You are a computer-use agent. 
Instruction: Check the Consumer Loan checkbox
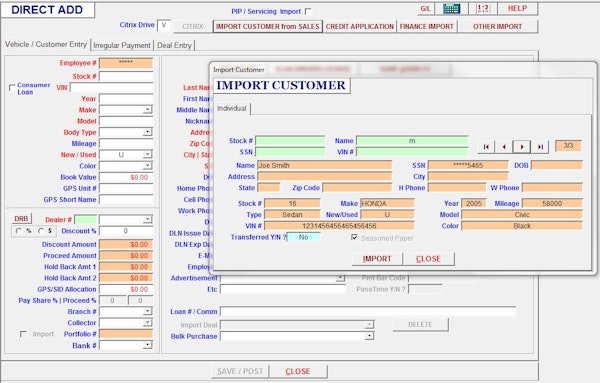click(x=12, y=88)
